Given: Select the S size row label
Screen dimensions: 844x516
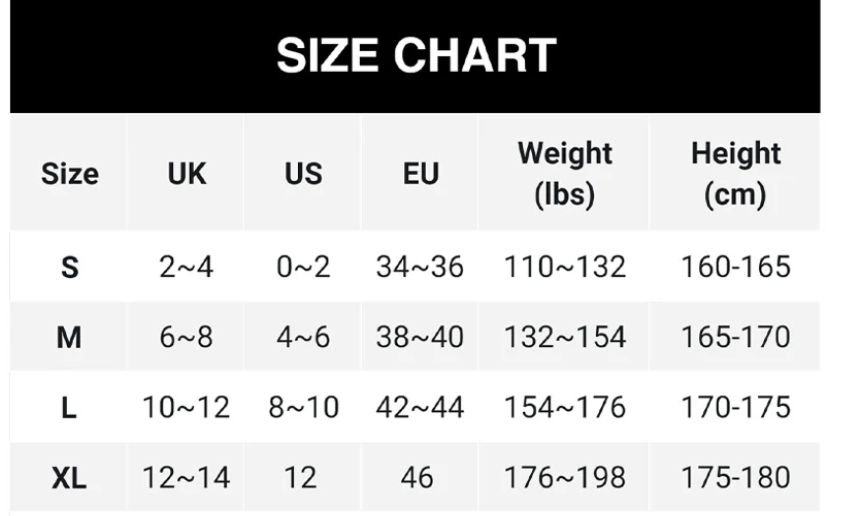Looking at the screenshot, I should point(69,267).
